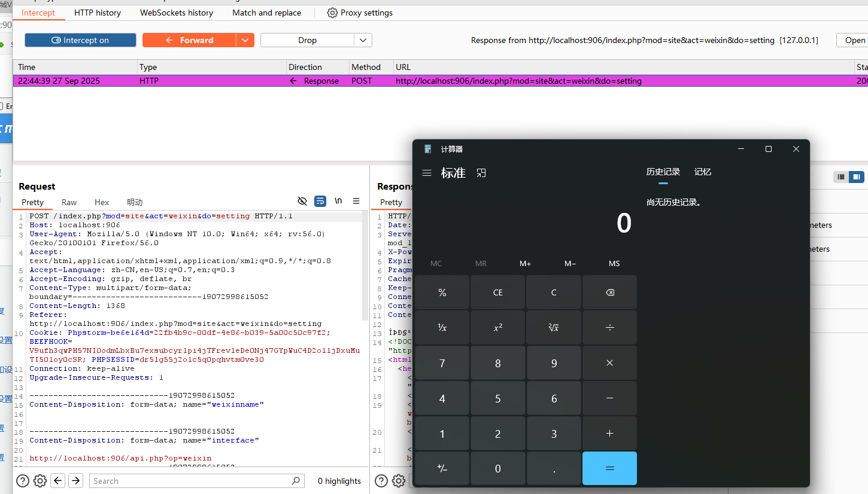Click the Request panel help icon

(x=23, y=480)
